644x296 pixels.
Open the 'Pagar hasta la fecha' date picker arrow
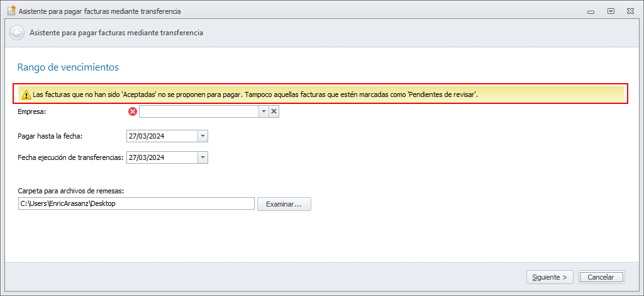(203, 136)
